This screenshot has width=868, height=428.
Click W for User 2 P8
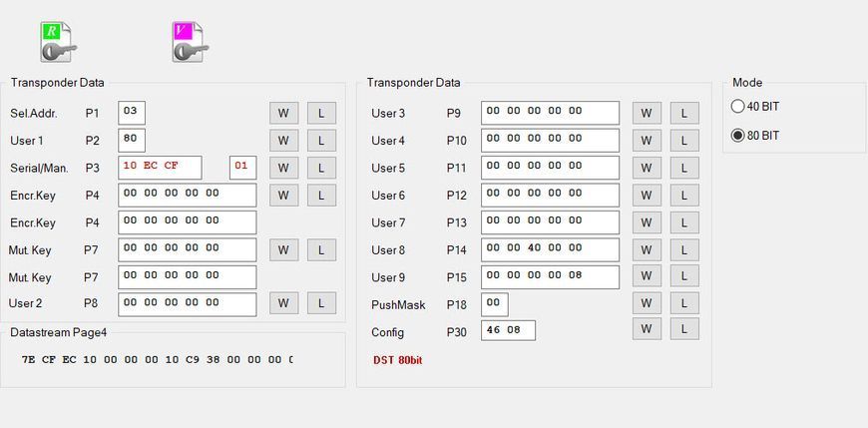pos(284,303)
